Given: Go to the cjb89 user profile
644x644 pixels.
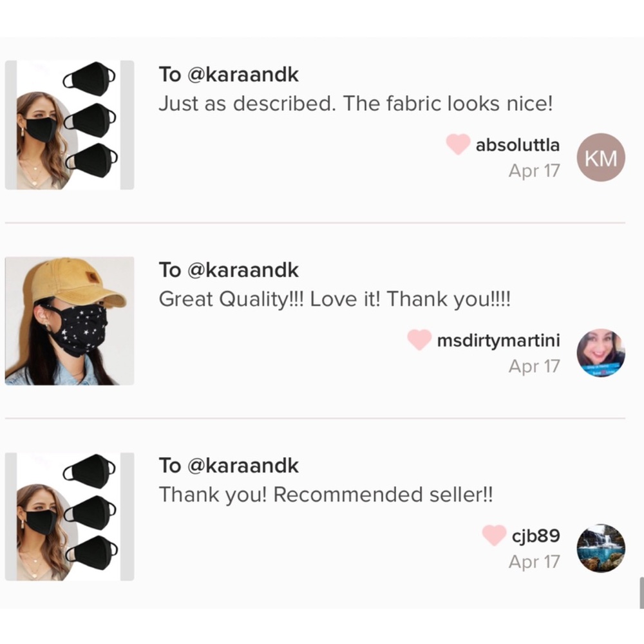Looking at the screenshot, I should 536,536.
